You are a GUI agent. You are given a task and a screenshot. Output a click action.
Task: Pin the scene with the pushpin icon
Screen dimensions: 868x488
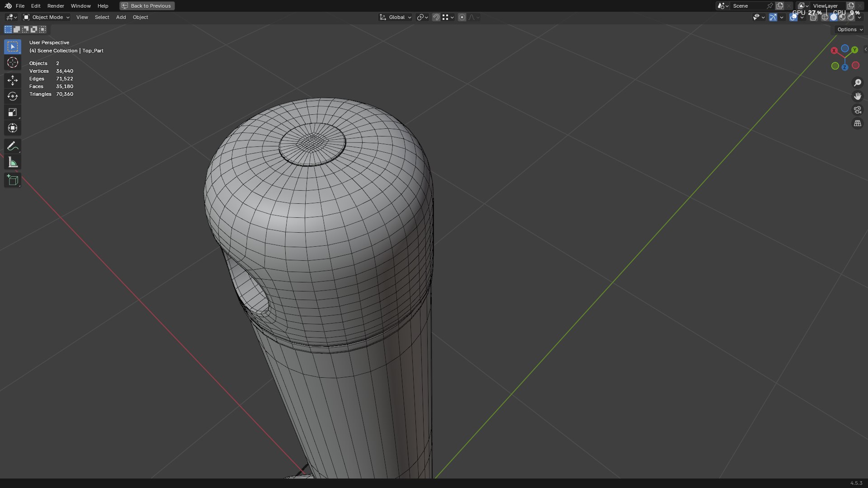tap(770, 6)
